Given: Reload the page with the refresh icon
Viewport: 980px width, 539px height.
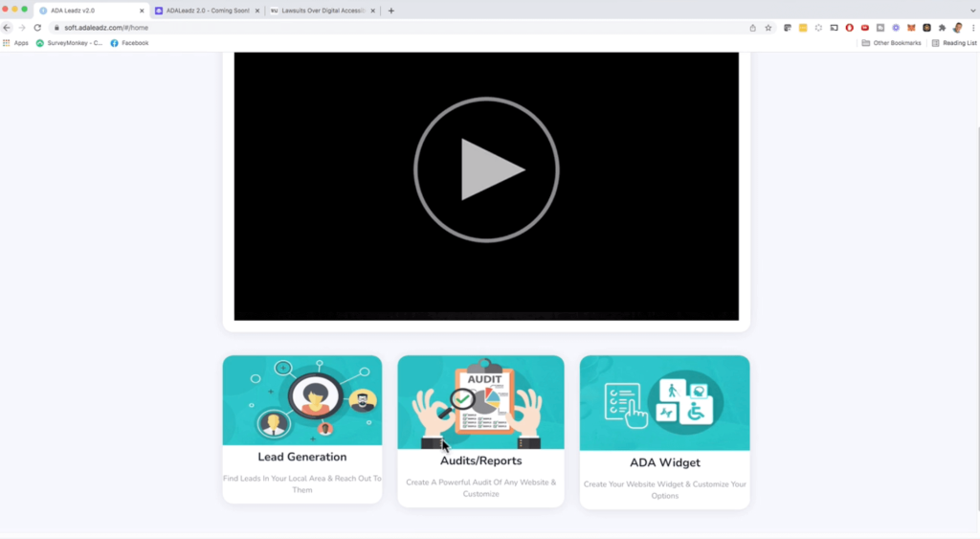Looking at the screenshot, I should (37, 28).
